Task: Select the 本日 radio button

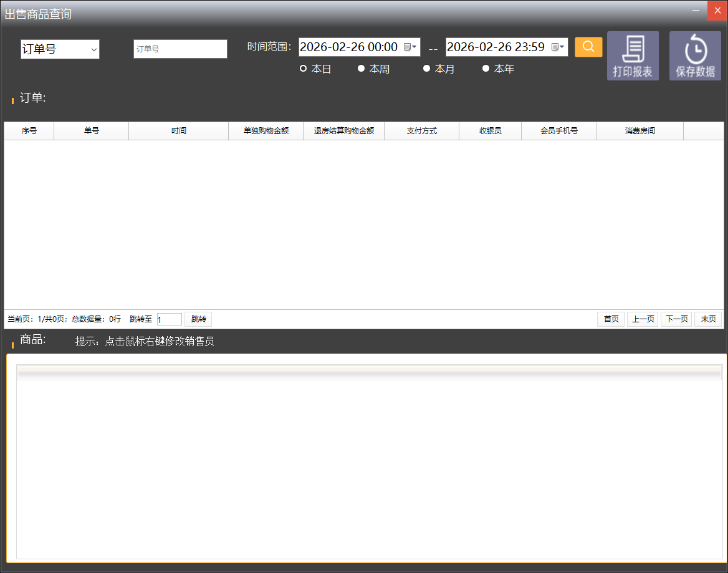Action: [304, 69]
